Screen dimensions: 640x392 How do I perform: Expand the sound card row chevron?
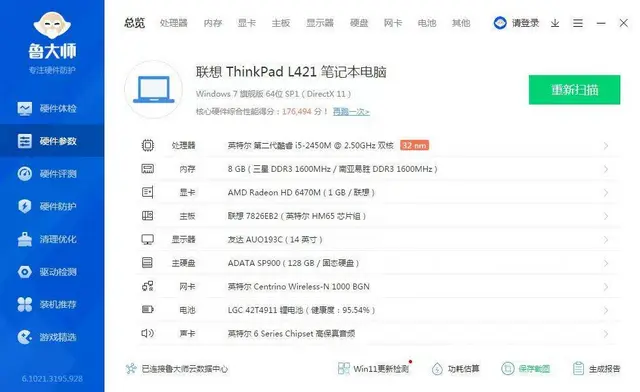(x=606, y=334)
